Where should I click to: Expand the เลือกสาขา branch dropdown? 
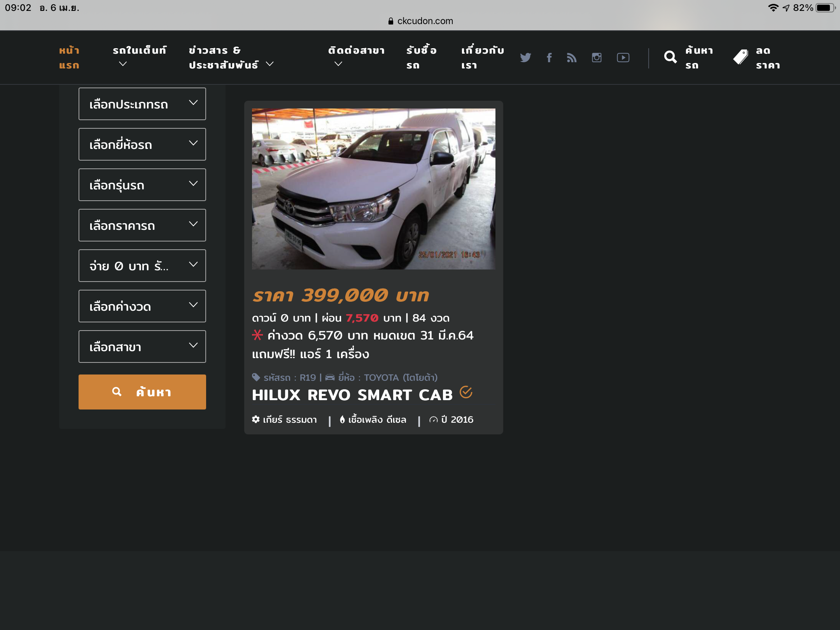(142, 346)
